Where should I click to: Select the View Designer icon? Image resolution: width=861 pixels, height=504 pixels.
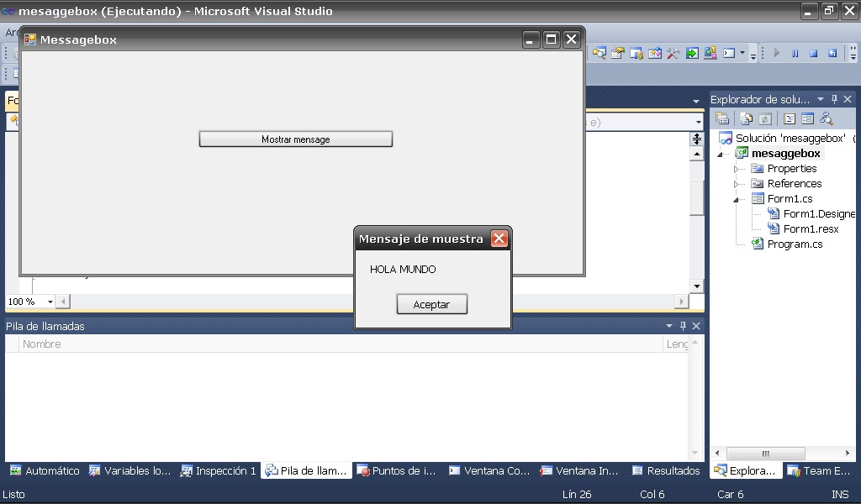(806, 118)
